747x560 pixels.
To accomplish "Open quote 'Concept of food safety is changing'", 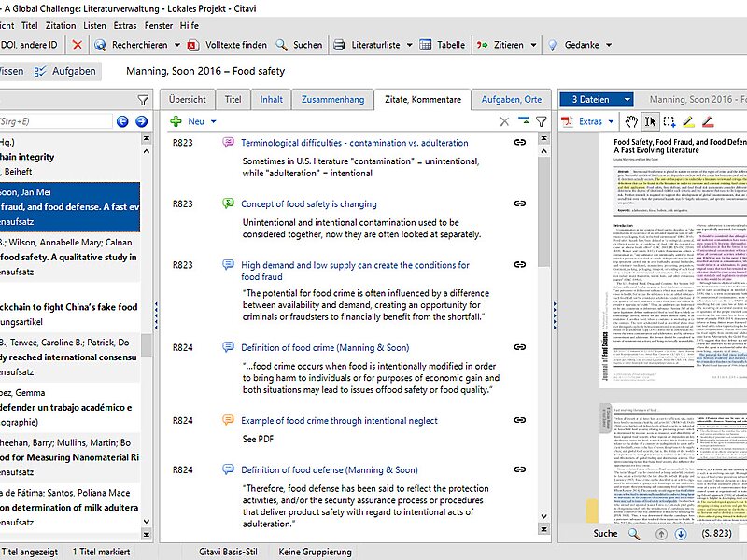I will (x=309, y=203).
